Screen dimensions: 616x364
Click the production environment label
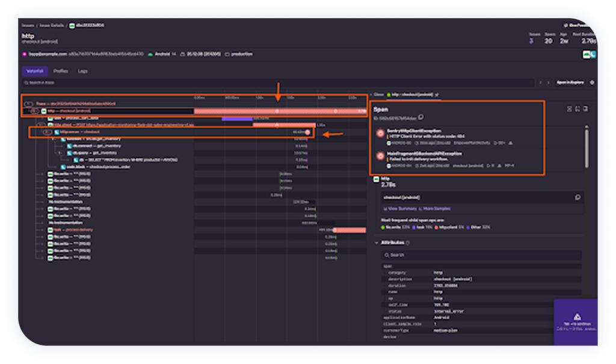coord(242,54)
